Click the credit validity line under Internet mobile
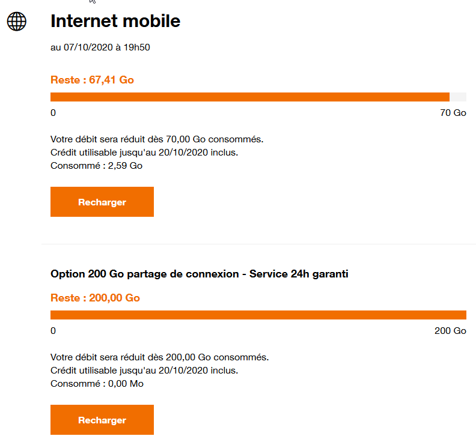 (x=144, y=153)
